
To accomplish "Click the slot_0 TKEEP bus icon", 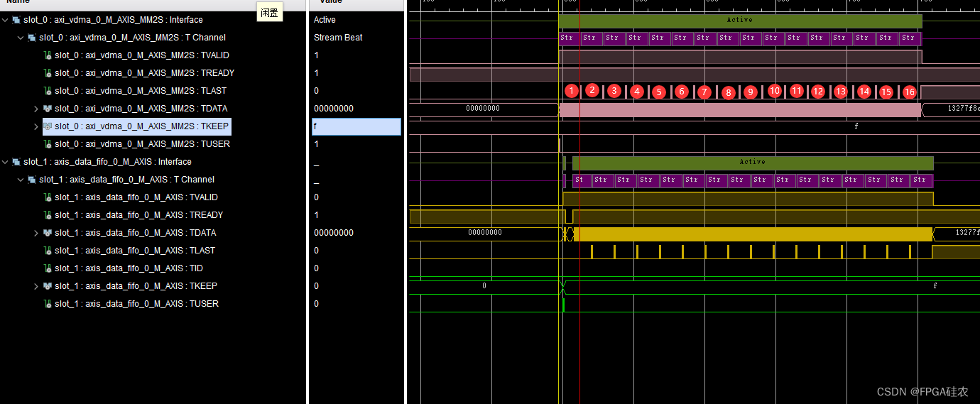I will (48, 126).
